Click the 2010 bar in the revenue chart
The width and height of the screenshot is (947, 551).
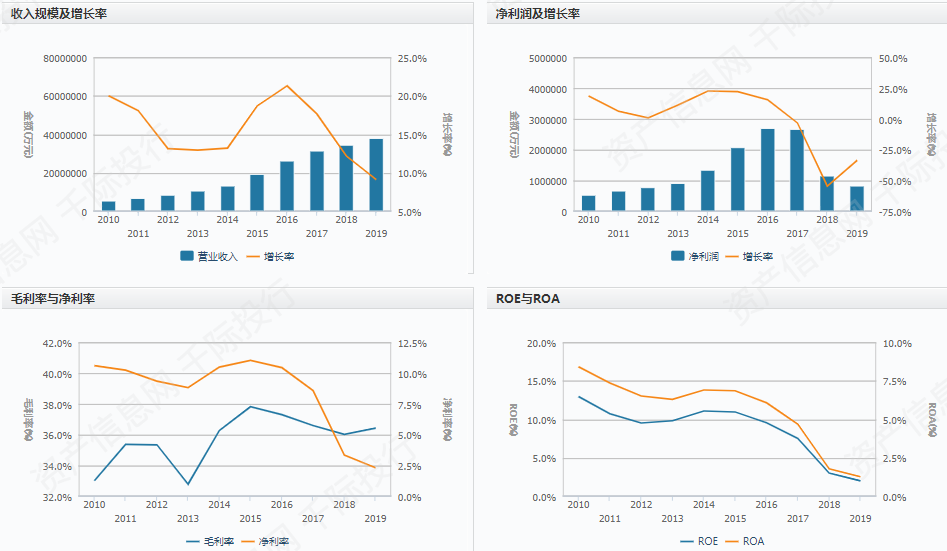coord(108,206)
